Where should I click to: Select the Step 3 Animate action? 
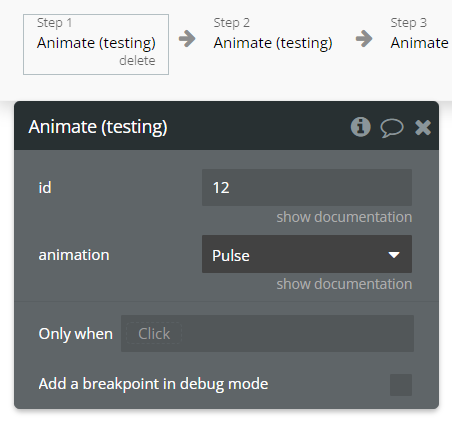coord(421,36)
